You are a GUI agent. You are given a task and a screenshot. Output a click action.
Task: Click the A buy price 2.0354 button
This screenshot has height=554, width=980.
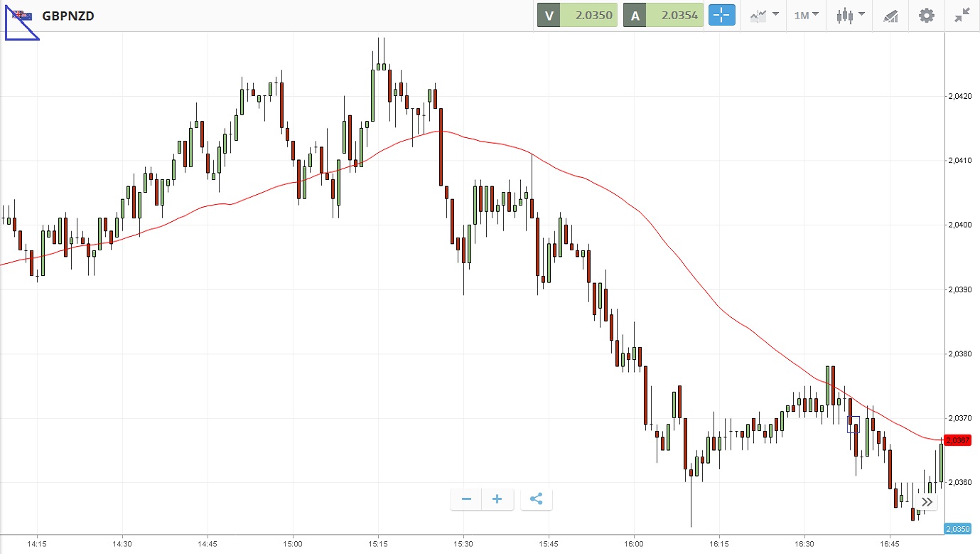[663, 15]
